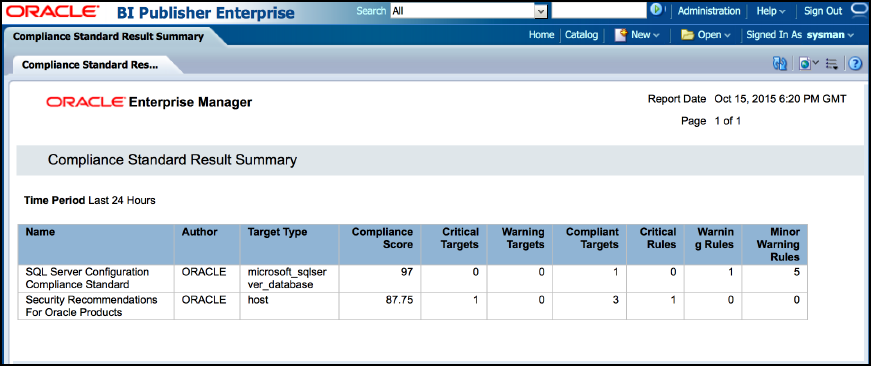Click the New document icon
Image resolution: width=871 pixels, height=366 pixels.
pyautogui.click(x=620, y=34)
